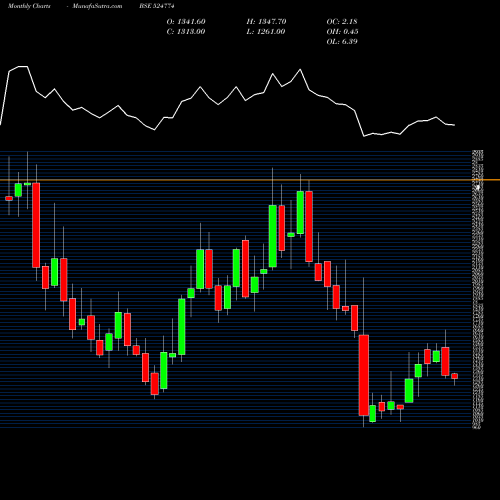This screenshot has width=500, height=500.
Task: Click the low value 'L: 1261.00'
Action: coord(266,32)
